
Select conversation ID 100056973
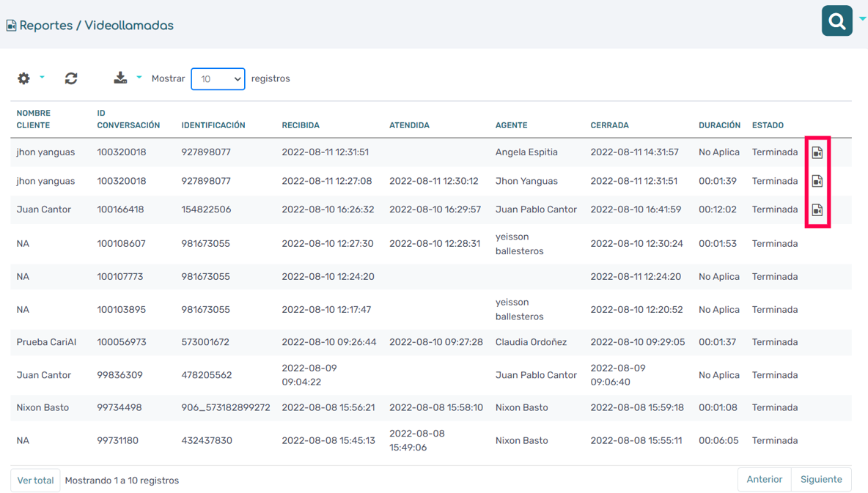point(122,342)
